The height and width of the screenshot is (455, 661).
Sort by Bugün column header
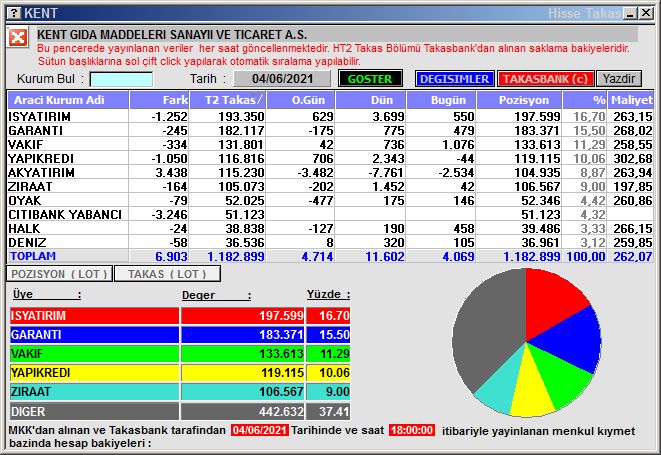(441, 100)
